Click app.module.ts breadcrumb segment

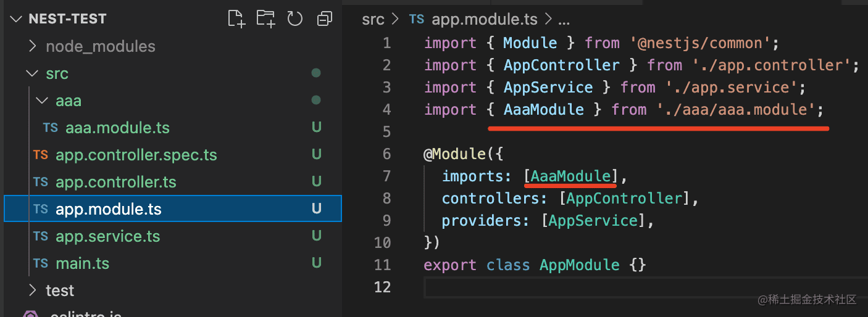point(477,19)
